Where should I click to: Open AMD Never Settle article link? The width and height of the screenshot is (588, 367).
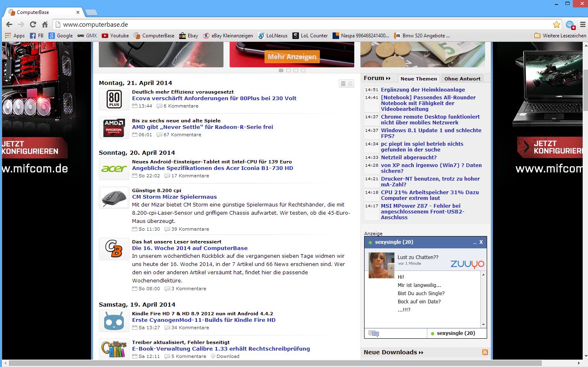click(203, 127)
